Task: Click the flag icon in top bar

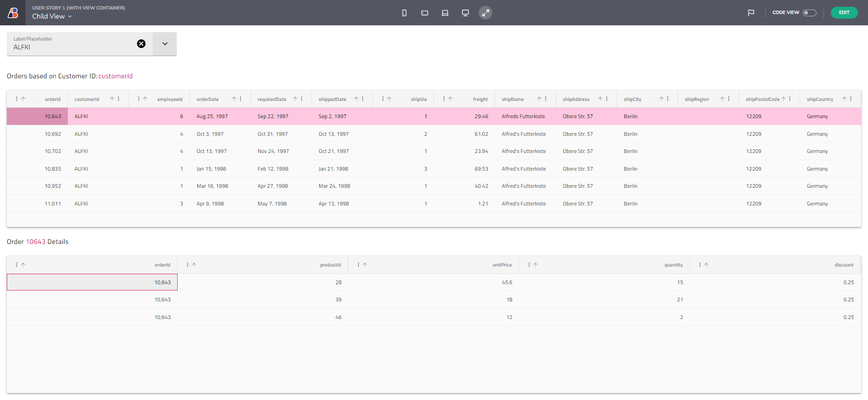Action: tap(751, 13)
